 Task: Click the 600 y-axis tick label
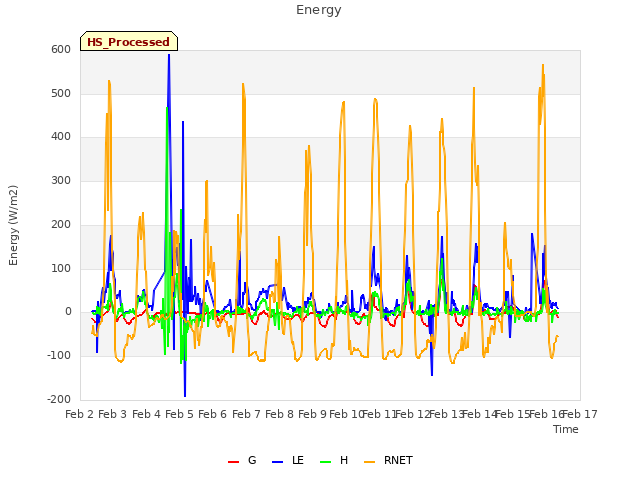61,49
